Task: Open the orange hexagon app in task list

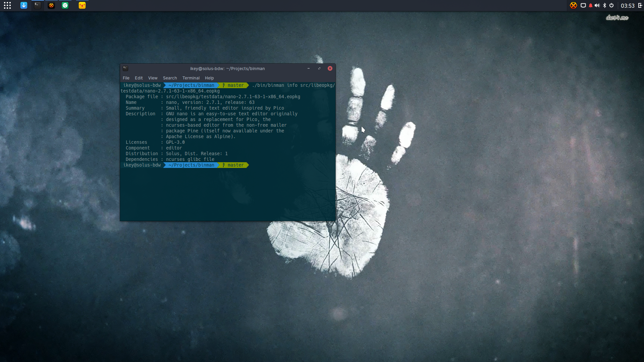Action: point(51,5)
